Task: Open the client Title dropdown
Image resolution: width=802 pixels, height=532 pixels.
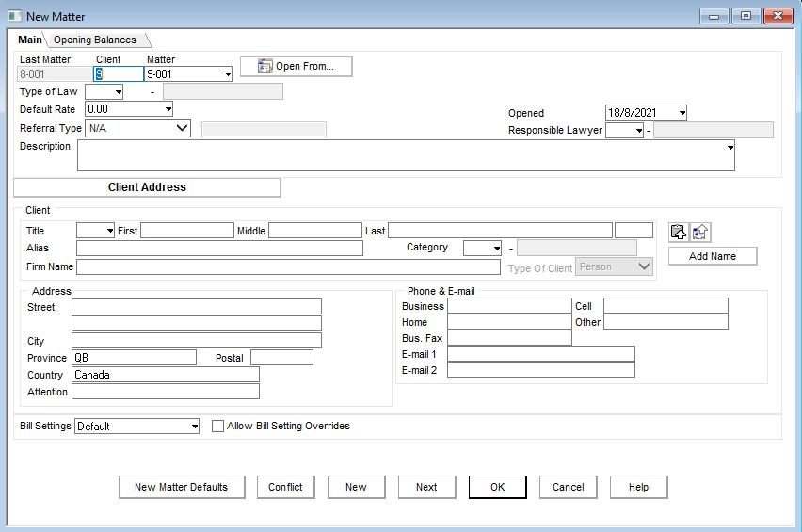Action: pos(109,231)
